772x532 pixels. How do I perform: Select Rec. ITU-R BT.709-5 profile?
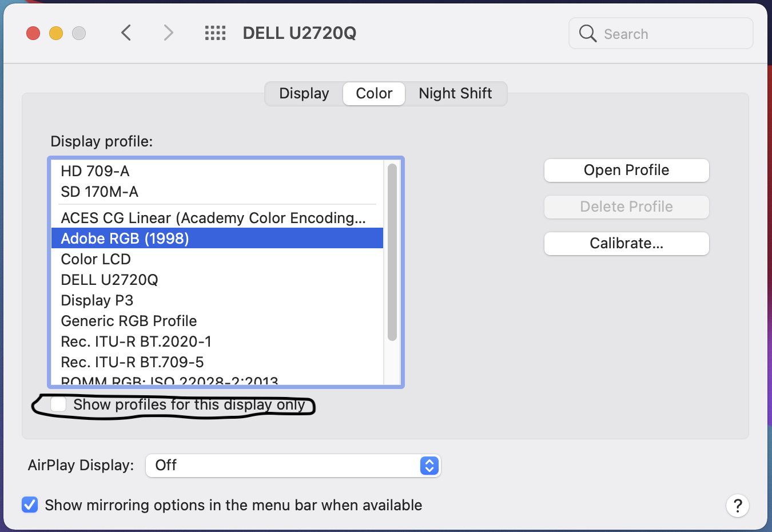(x=217, y=362)
